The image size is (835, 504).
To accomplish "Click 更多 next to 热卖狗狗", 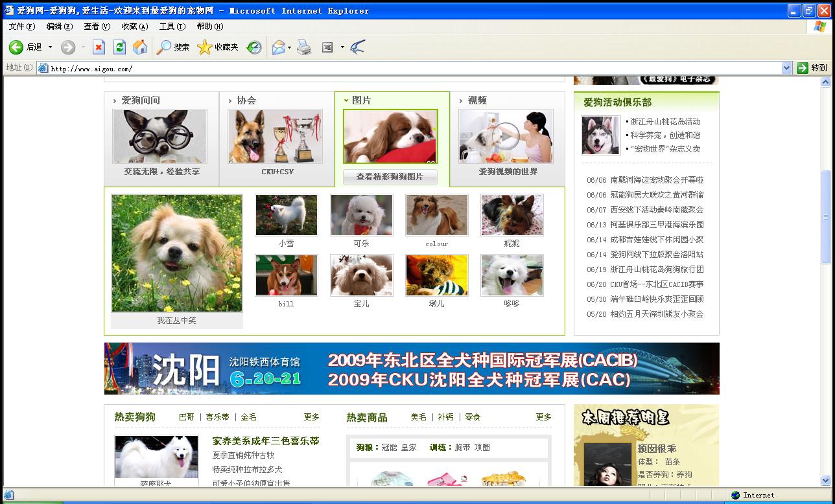I will tap(312, 417).
